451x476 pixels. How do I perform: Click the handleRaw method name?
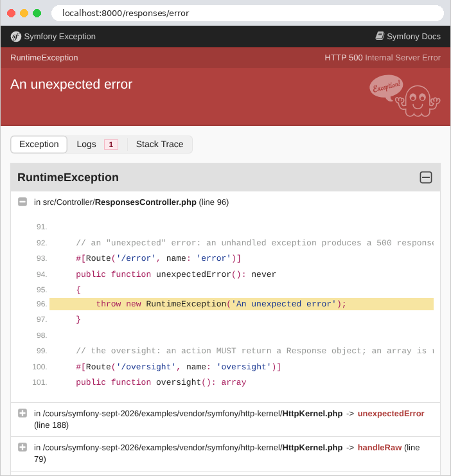[380, 448]
